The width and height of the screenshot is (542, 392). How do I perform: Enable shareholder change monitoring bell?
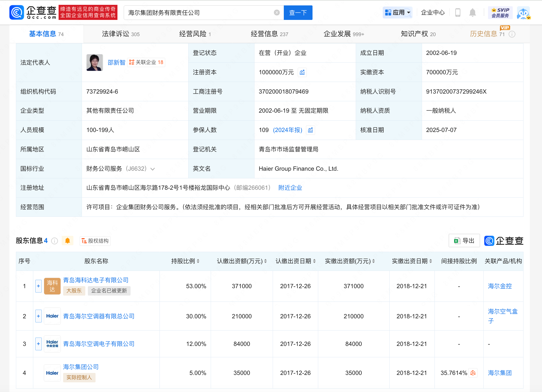[x=67, y=241]
